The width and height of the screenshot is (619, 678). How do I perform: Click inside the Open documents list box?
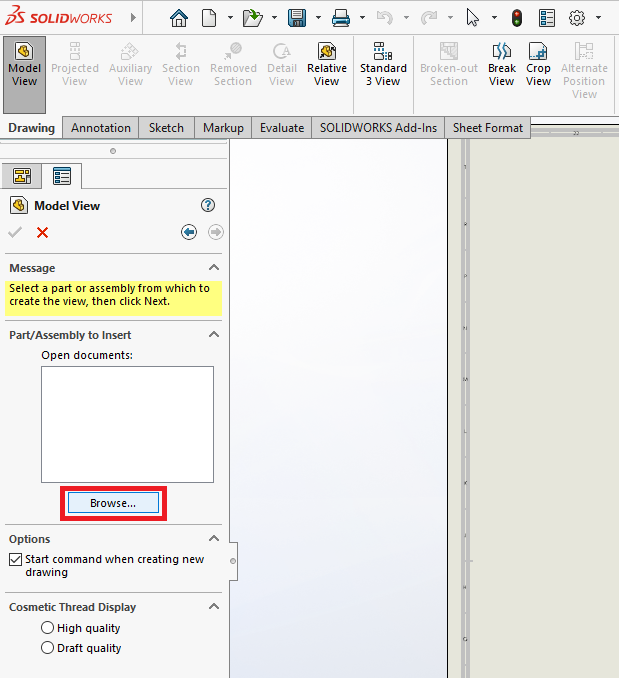point(127,424)
